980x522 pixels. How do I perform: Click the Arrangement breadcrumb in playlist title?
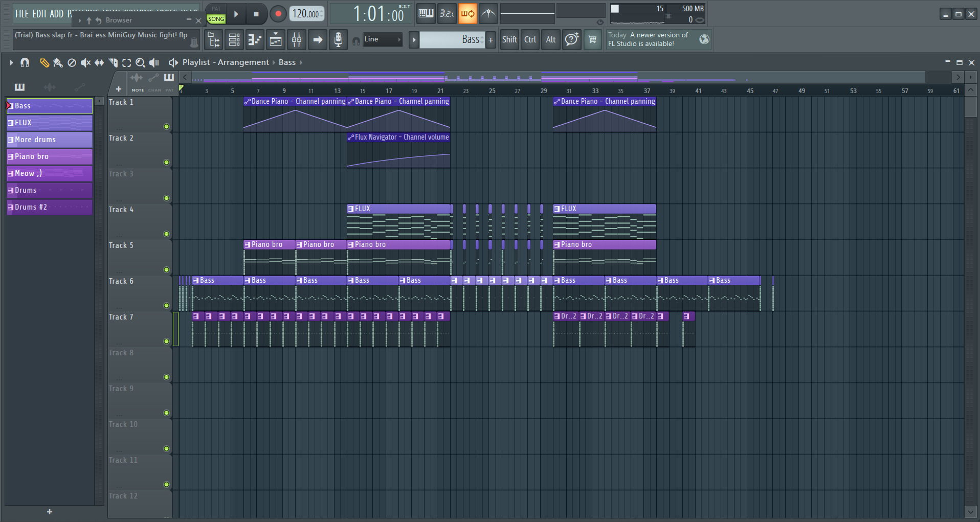click(243, 62)
